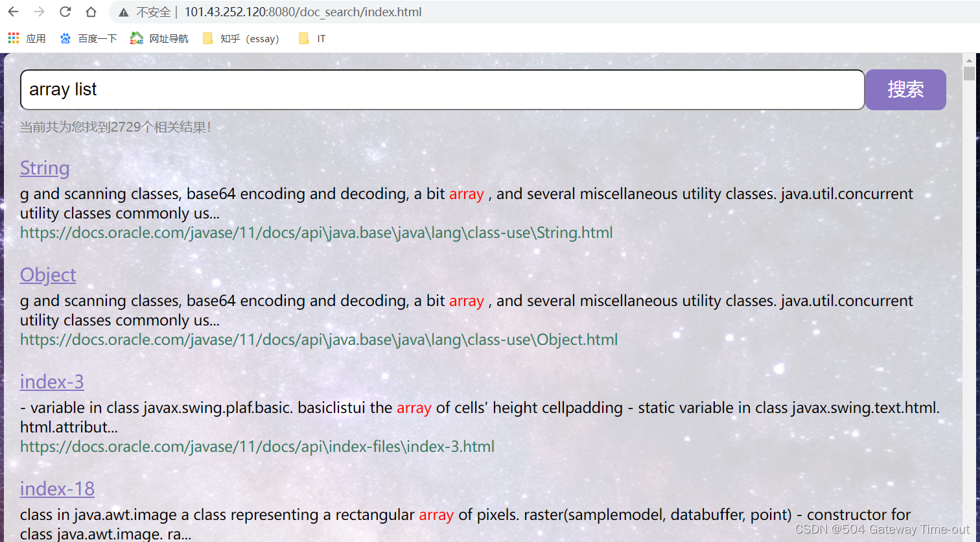Image resolution: width=980 pixels, height=542 pixels.
Task: Open the IT bookmark folder
Action: coord(312,38)
